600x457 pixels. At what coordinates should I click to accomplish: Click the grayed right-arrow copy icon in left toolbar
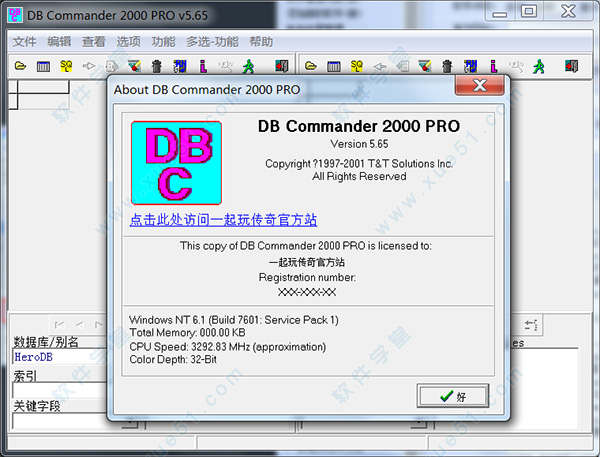[89, 66]
